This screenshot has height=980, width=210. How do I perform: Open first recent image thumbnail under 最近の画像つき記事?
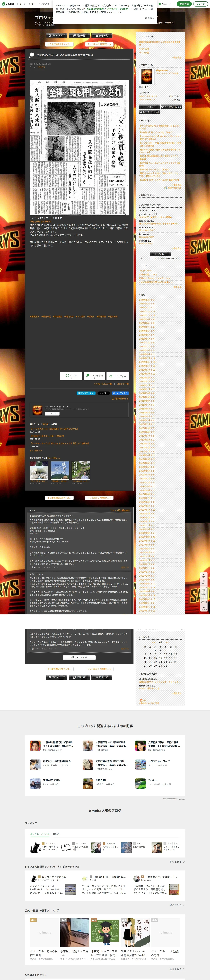pyautogui.click(x=39, y=471)
